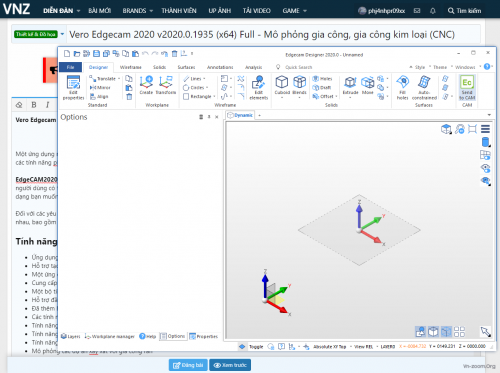Toggle the eye visibility icon in viewport
The image size is (500, 373).
(x=485, y=168)
